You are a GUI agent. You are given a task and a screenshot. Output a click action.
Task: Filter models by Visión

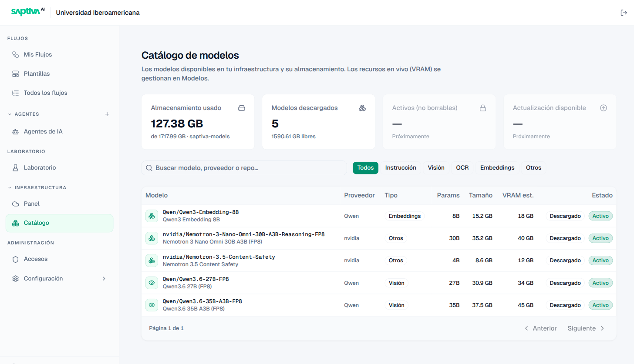(436, 168)
